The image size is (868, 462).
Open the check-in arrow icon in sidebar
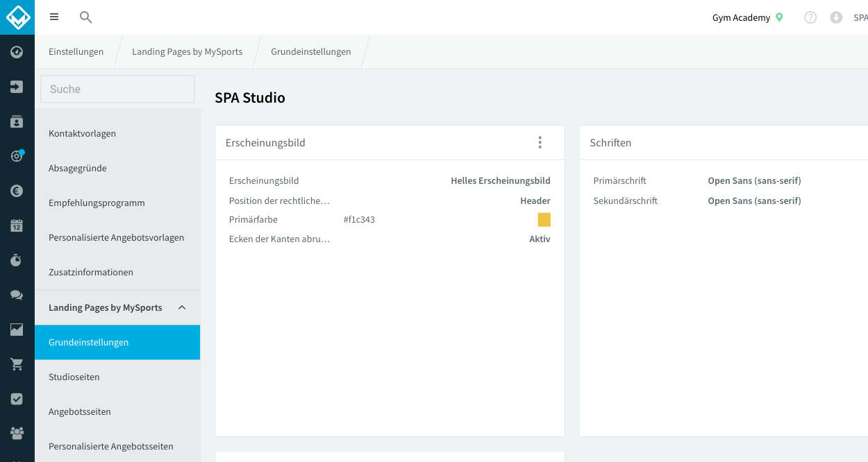[17, 87]
